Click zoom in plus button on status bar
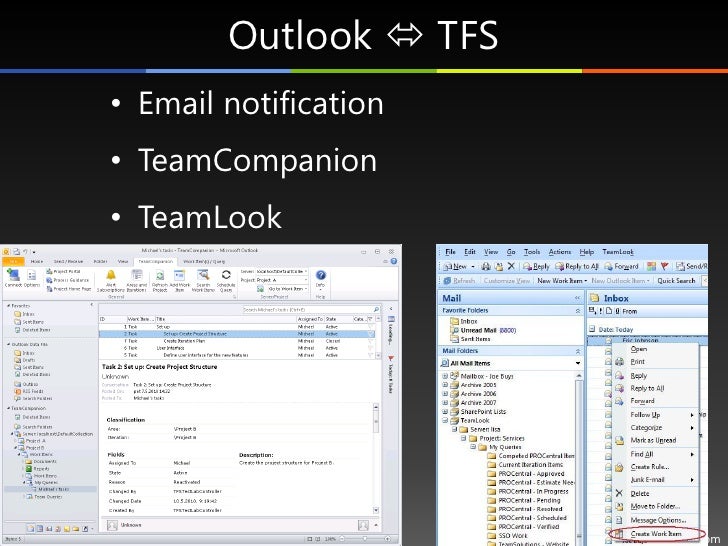This screenshot has width=728, height=546. (387, 539)
